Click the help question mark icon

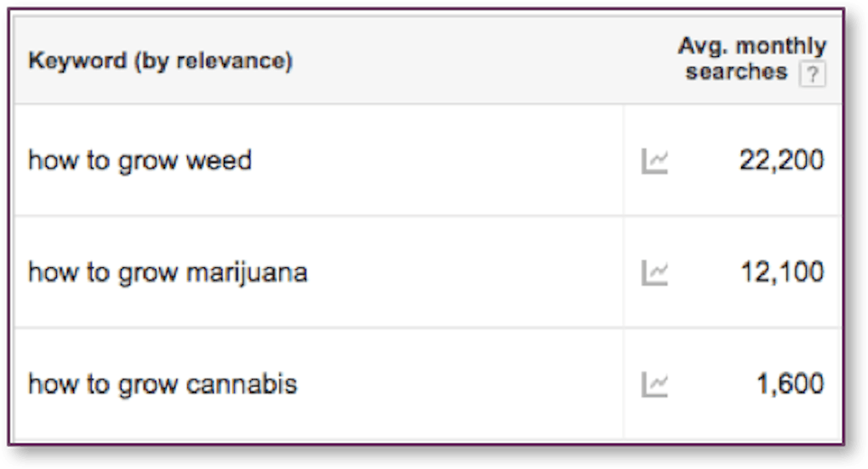click(813, 75)
